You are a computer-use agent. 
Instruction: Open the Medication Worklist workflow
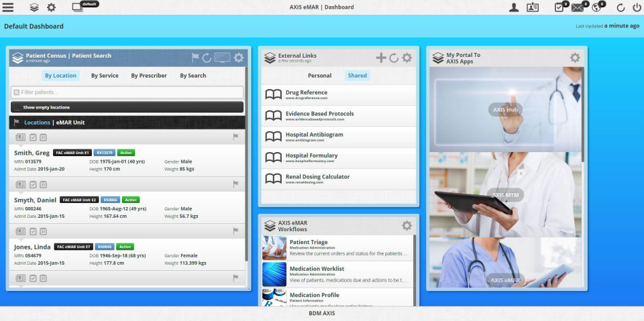(337, 275)
